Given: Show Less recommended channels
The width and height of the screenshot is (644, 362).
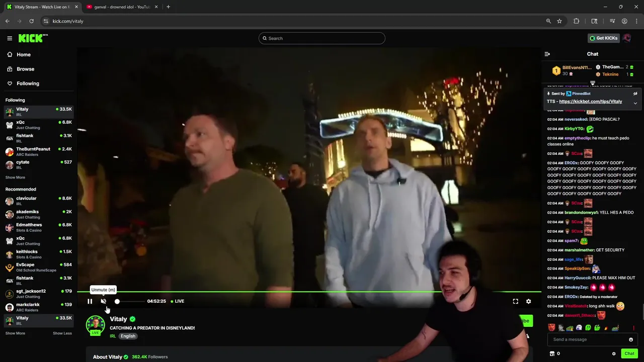Looking at the screenshot, I should (x=62, y=333).
